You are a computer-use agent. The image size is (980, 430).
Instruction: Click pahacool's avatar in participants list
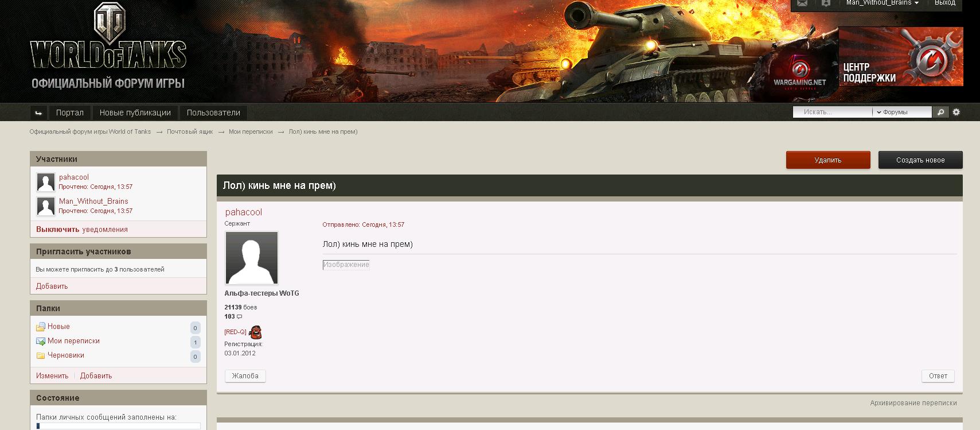[x=46, y=182]
